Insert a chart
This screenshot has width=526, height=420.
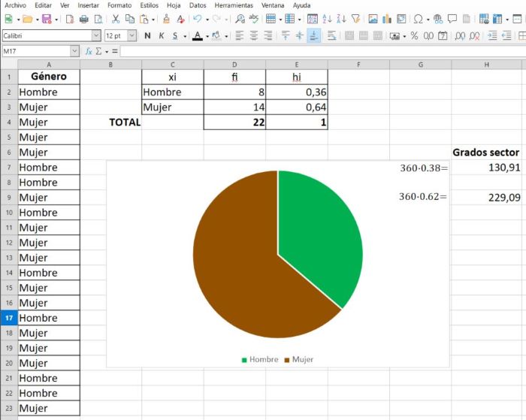pos(387,19)
